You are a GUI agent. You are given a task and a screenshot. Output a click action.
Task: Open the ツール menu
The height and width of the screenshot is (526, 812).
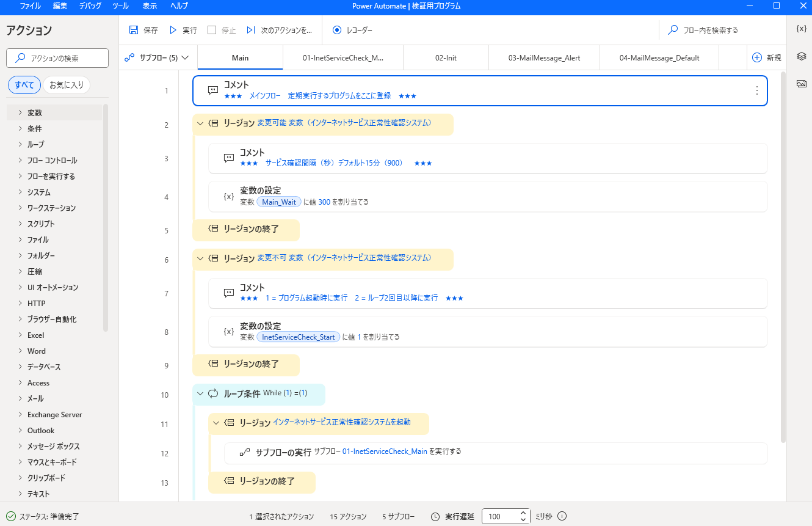click(x=120, y=6)
